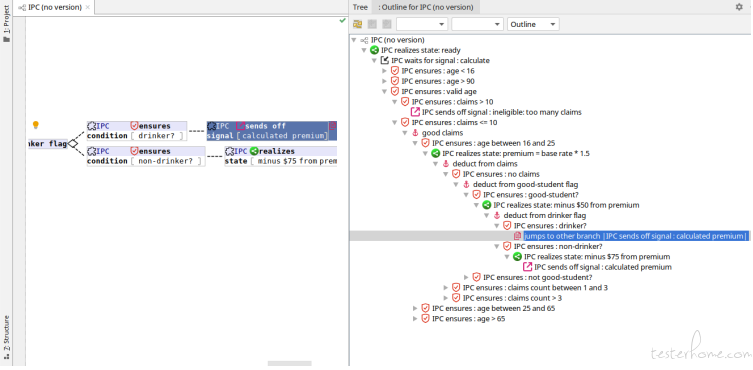Open the Outline dropdown

[x=533, y=24]
